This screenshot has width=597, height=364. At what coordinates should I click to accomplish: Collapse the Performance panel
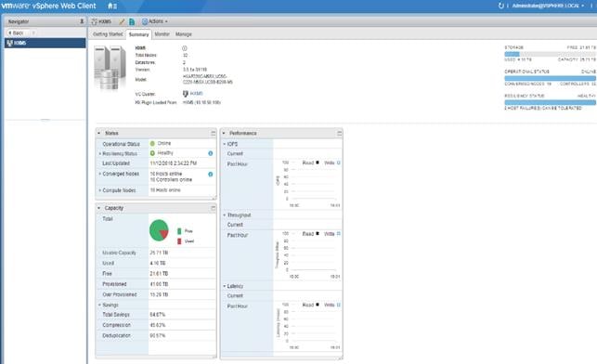coord(224,133)
